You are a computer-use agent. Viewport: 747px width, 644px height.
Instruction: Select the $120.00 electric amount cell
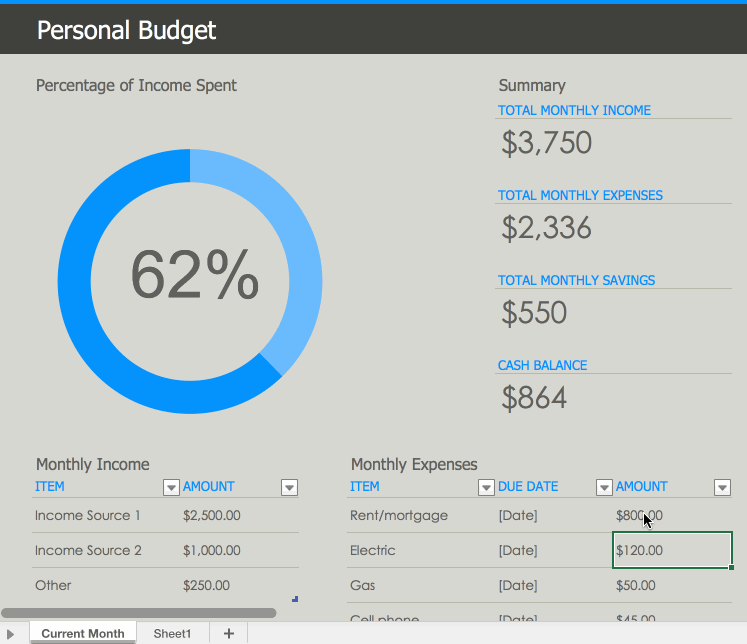click(672, 550)
